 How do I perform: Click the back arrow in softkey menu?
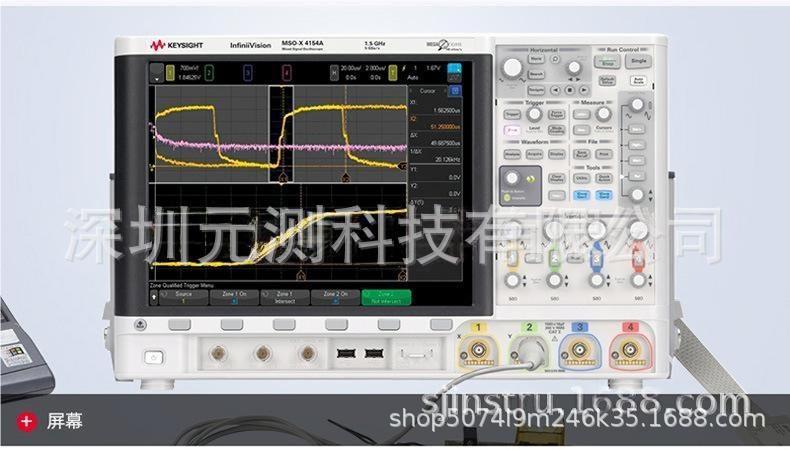(x=154, y=298)
